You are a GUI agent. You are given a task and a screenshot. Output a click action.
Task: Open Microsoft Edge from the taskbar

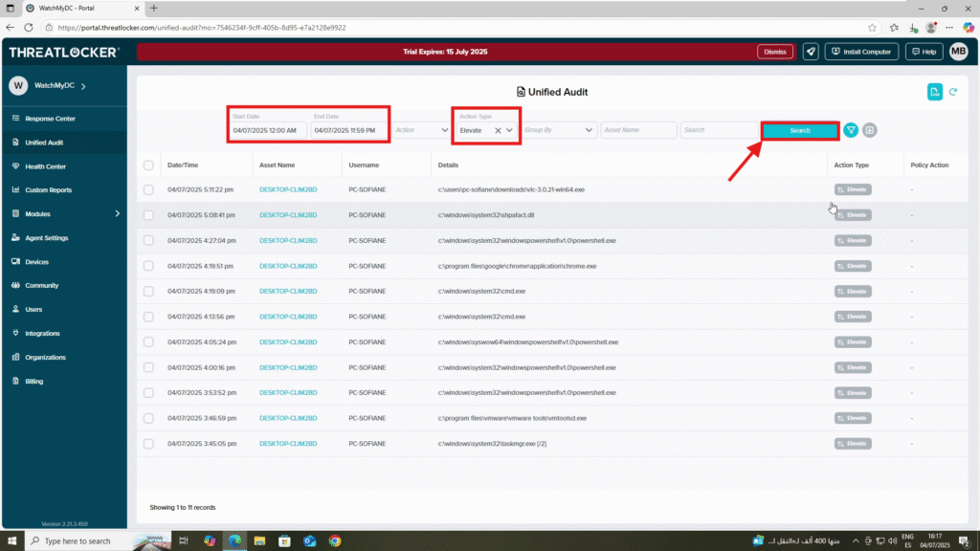(234, 541)
